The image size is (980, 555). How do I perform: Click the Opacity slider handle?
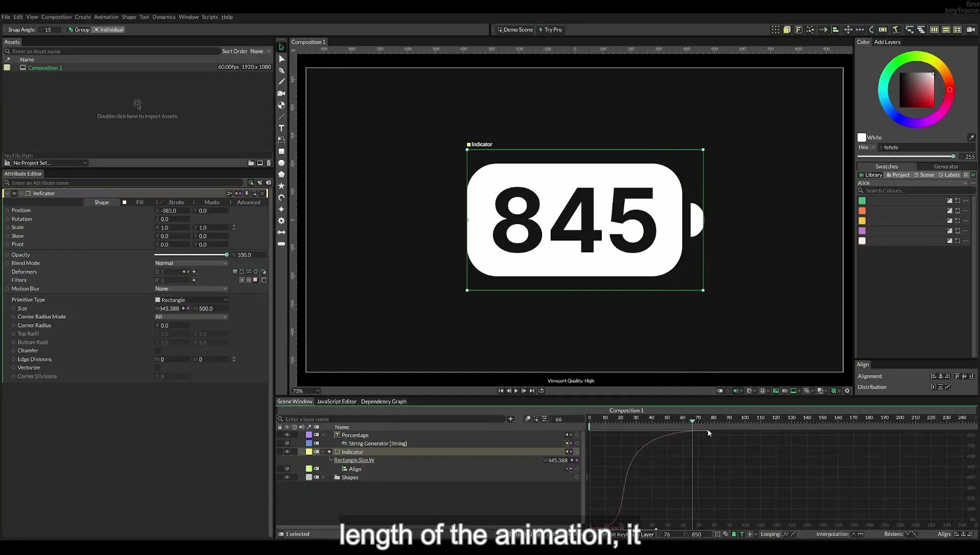[227, 255]
